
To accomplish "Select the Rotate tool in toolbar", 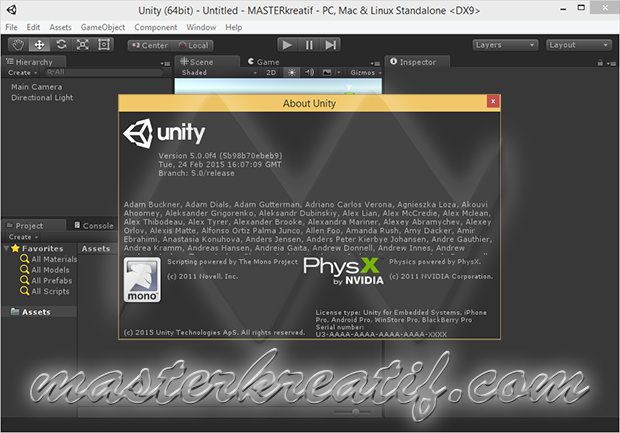I will 61,45.
